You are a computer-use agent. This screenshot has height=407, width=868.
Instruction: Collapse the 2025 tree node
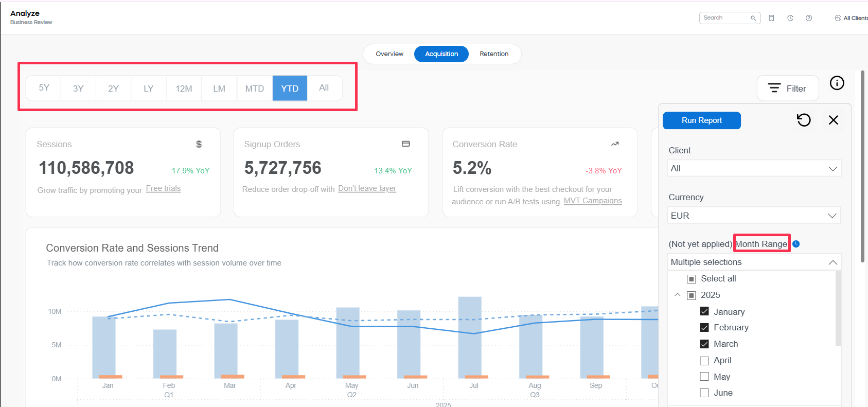pos(678,295)
